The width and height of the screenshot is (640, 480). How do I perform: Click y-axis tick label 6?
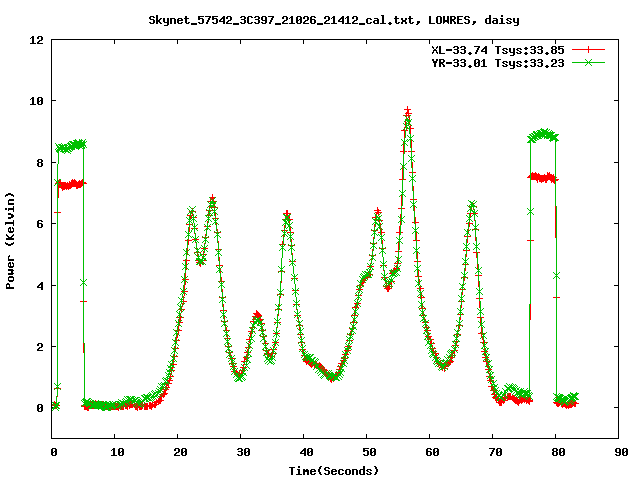pos(40,224)
